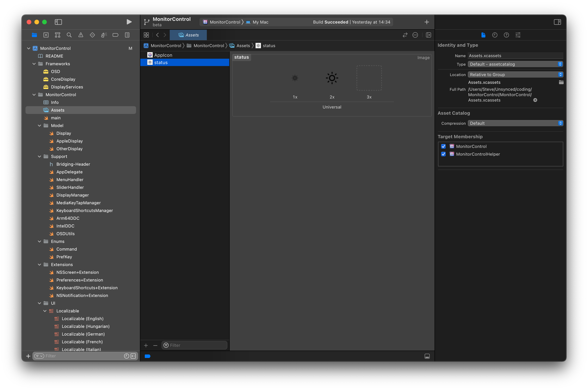
Task: Select the Breakpoint navigator
Action: tap(116, 35)
